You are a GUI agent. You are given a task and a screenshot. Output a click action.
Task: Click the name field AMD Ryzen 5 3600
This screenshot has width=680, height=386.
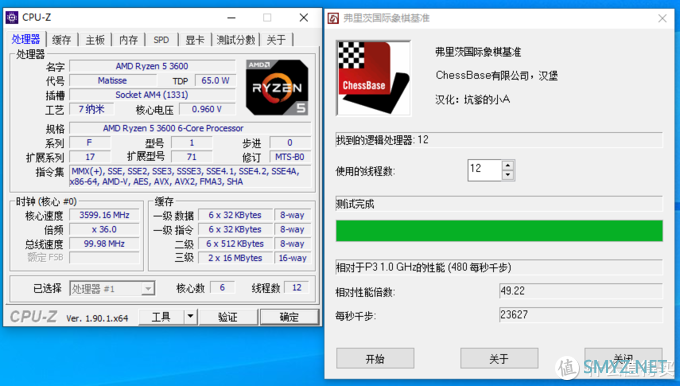point(152,66)
